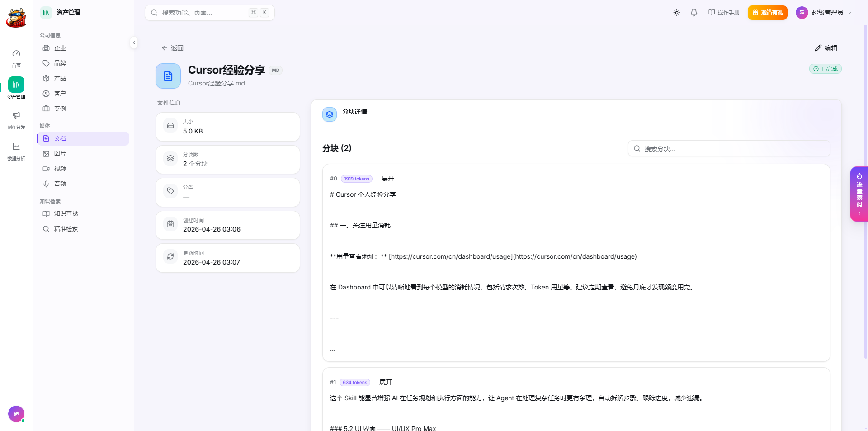Toggle light/dark theme sun icon
The width and height of the screenshot is (868, 431).
point(677,13)
